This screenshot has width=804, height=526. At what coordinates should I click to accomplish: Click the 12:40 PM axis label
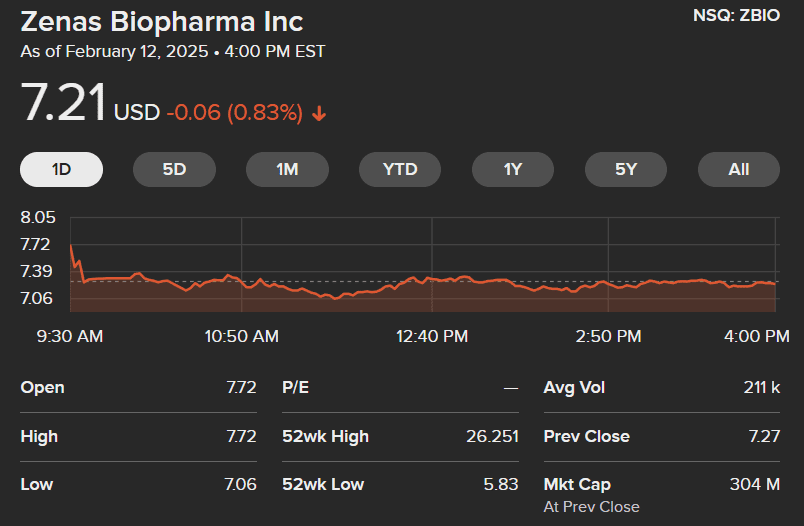click(x=432, y=337)
